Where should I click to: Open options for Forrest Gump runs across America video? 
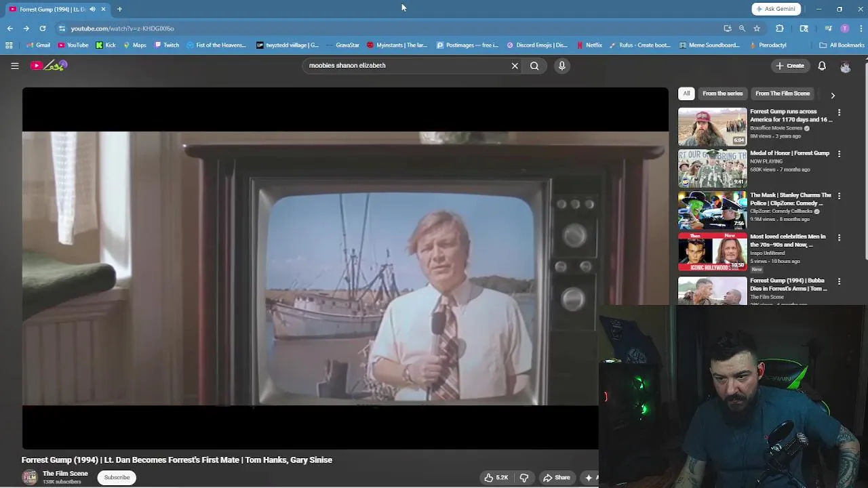click(839, 113)
